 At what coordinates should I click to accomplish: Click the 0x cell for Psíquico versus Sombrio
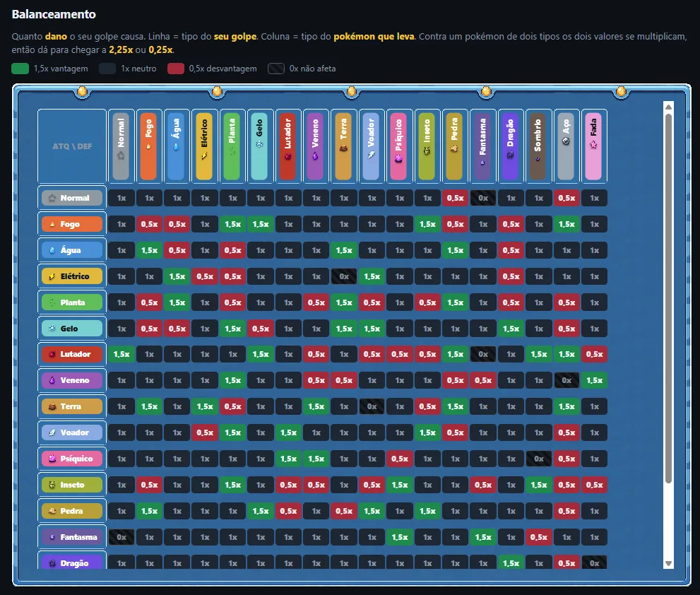coord(539,459)
